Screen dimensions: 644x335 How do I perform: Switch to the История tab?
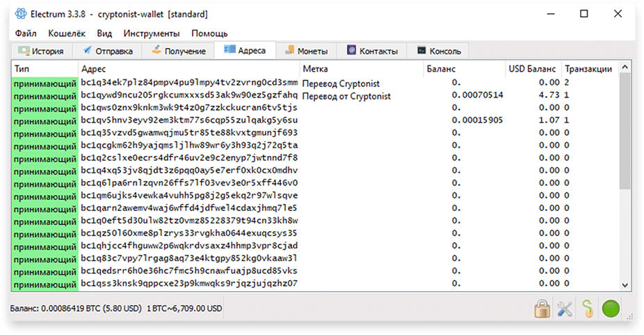coord(40,51)
